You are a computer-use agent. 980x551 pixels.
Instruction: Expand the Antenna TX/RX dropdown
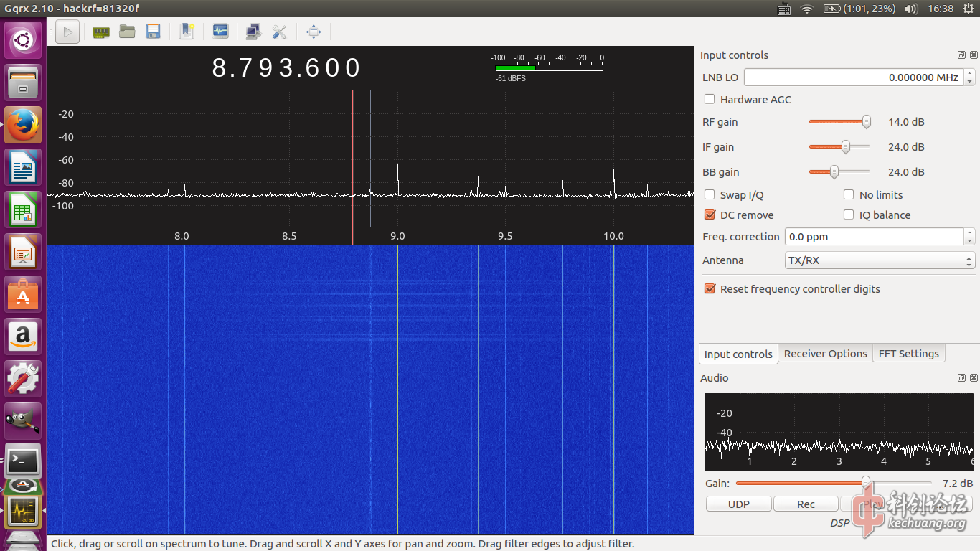[880, 260]
